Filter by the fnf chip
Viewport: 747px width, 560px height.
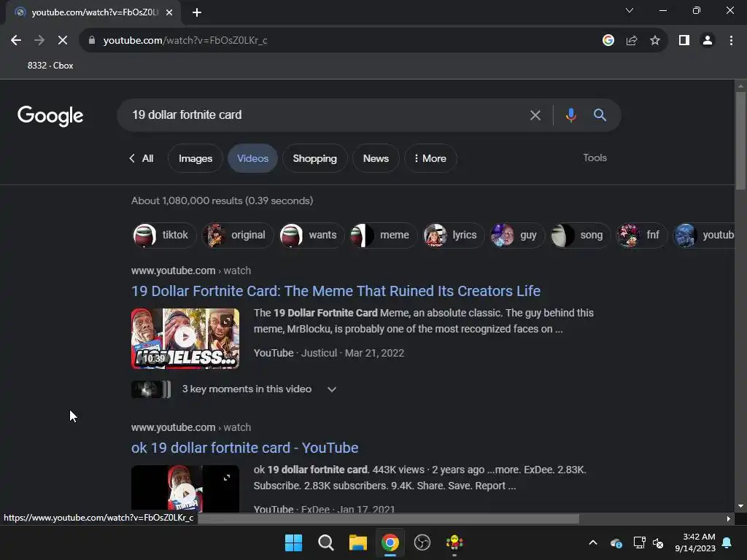[641, 236]
